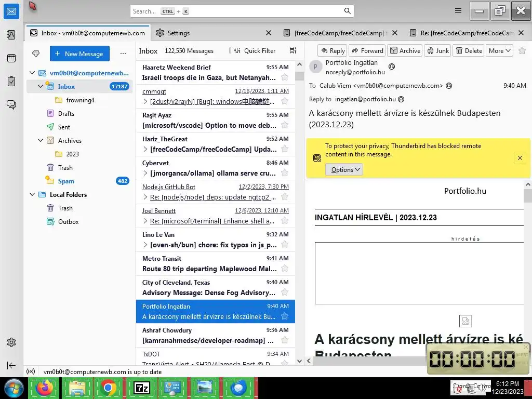Close the Settings tab
The height and width of the screenshot is (399, 532).
click(269, 33)
